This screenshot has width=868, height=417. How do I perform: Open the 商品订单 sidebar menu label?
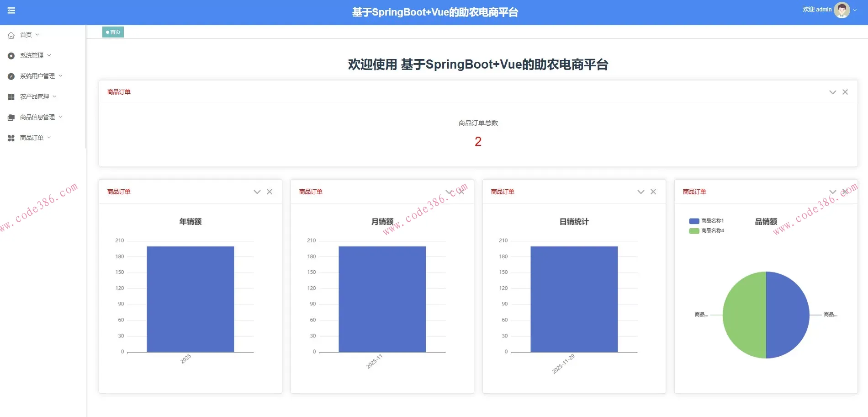32,138
